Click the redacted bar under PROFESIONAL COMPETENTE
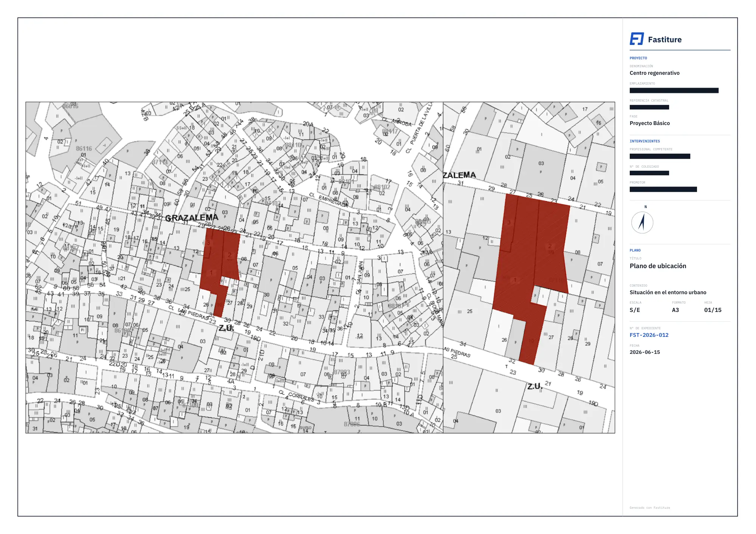Viewport: 756px width, 534px height. [x=660, y=156]
